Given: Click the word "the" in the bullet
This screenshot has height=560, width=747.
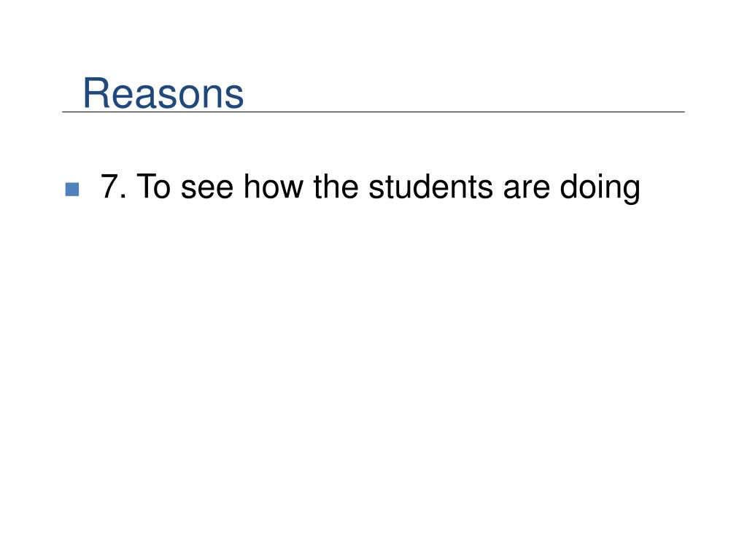Looking at the screenshot, I should 336,186.
